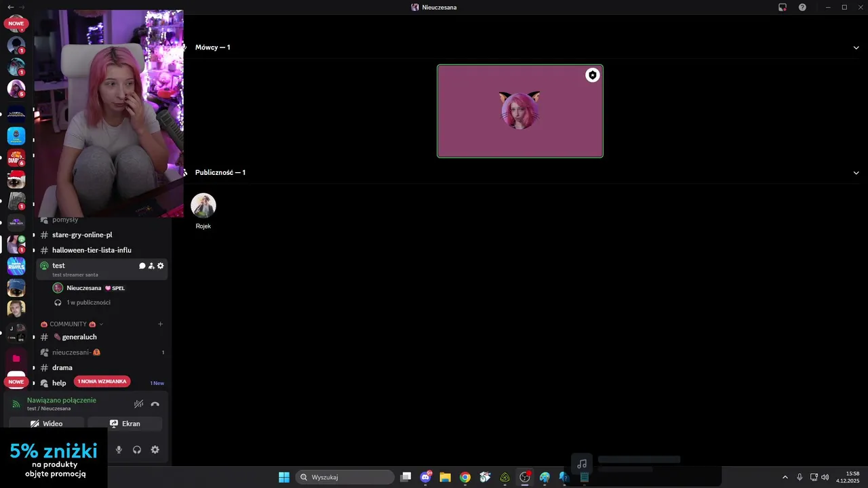Open Google Chrome from taskbar
The height and width of the screenshot is (488, 868).
point(465,477)
